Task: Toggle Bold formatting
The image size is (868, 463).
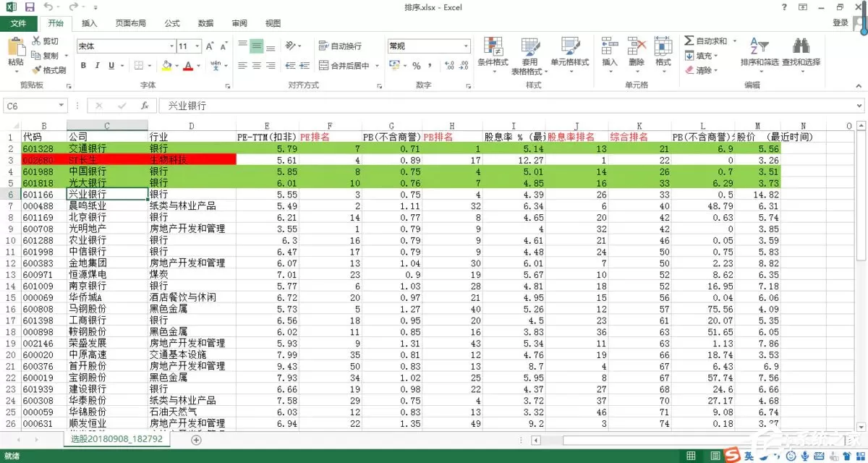Action: click(x=84, y=66)
